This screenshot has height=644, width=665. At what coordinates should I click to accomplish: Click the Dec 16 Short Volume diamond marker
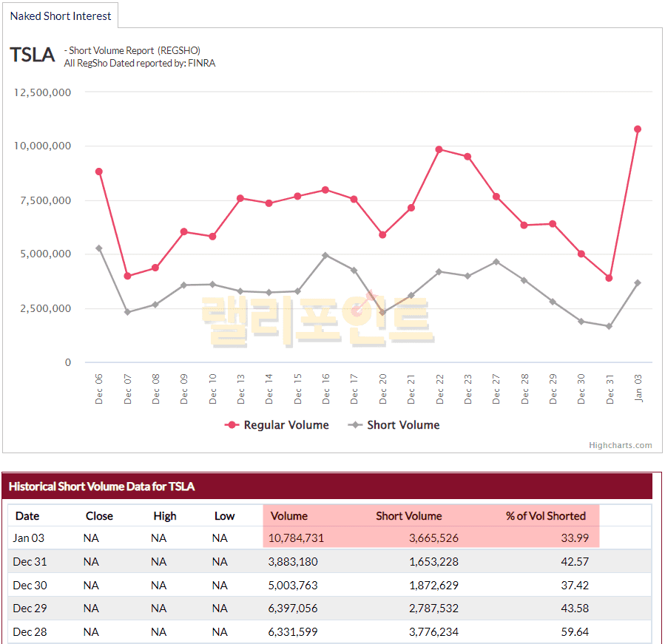pyautogui.click(x=325, y=255)
